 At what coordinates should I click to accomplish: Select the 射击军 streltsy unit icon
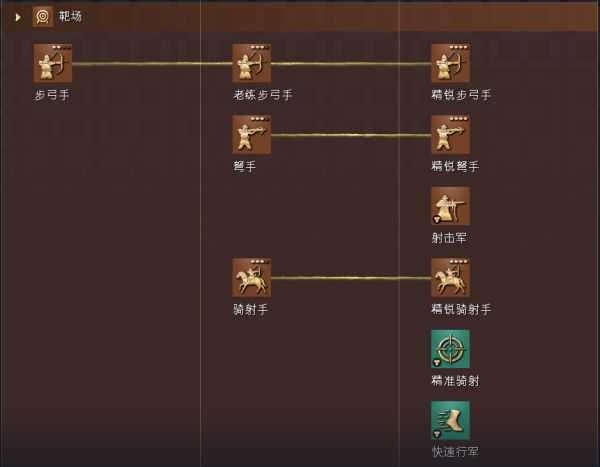[x=451, y=206]
